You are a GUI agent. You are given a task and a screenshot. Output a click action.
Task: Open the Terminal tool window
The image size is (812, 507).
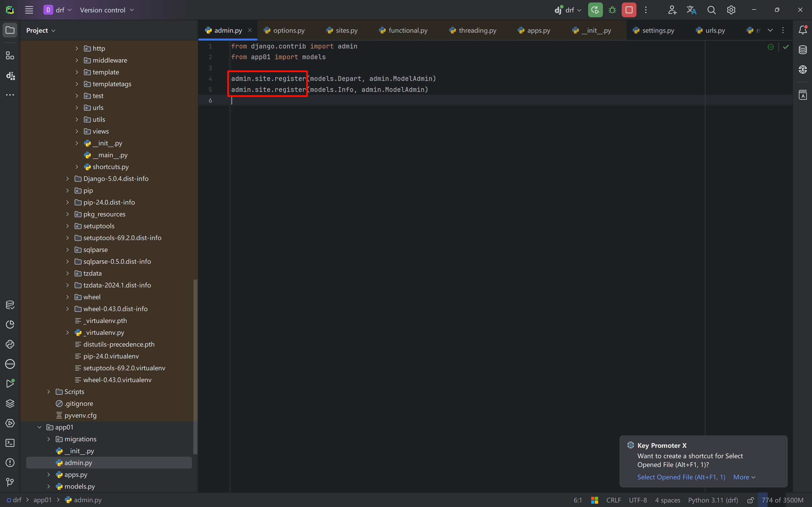[10, 443]
